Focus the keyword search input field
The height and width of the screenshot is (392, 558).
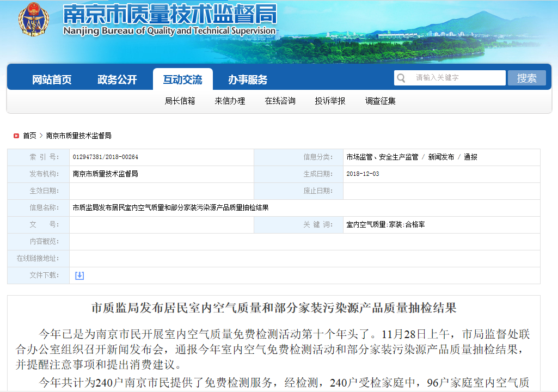457,78
